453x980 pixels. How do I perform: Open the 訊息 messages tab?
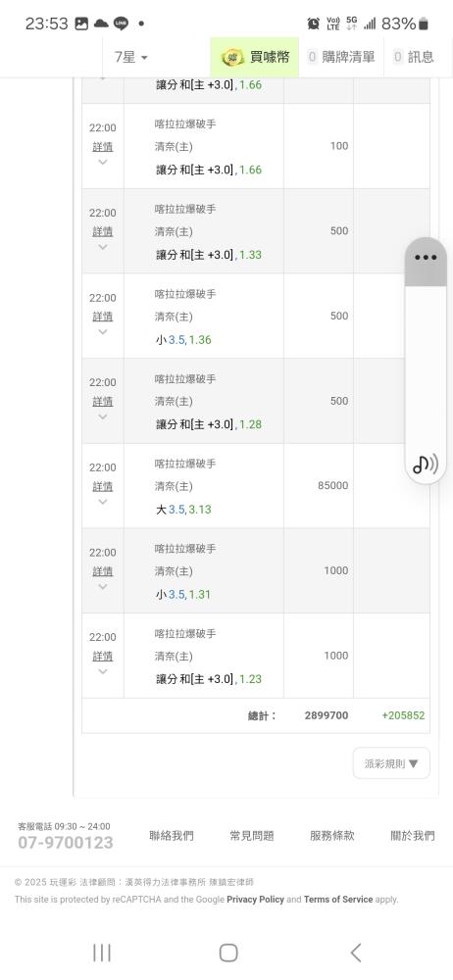tap(414, 57)
